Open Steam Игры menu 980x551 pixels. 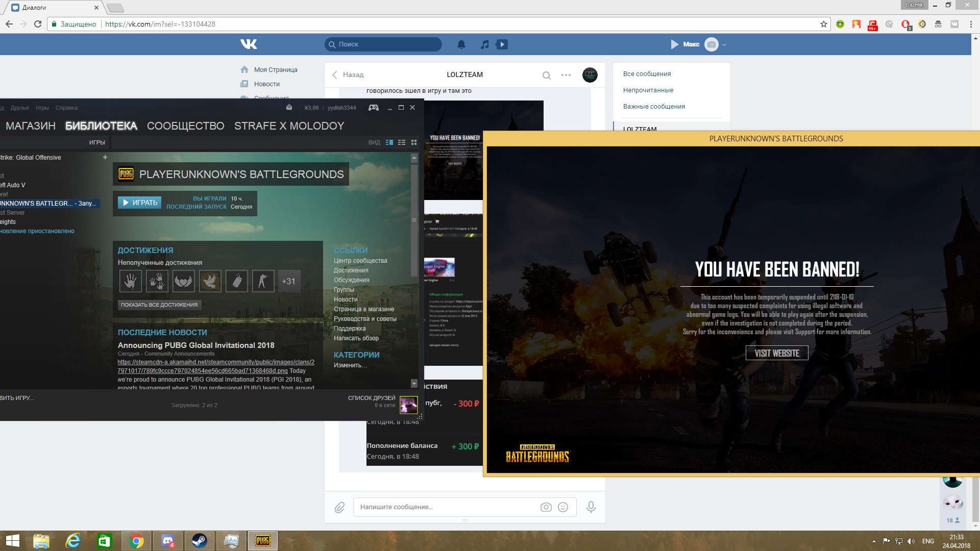click(x=42, y=108)
